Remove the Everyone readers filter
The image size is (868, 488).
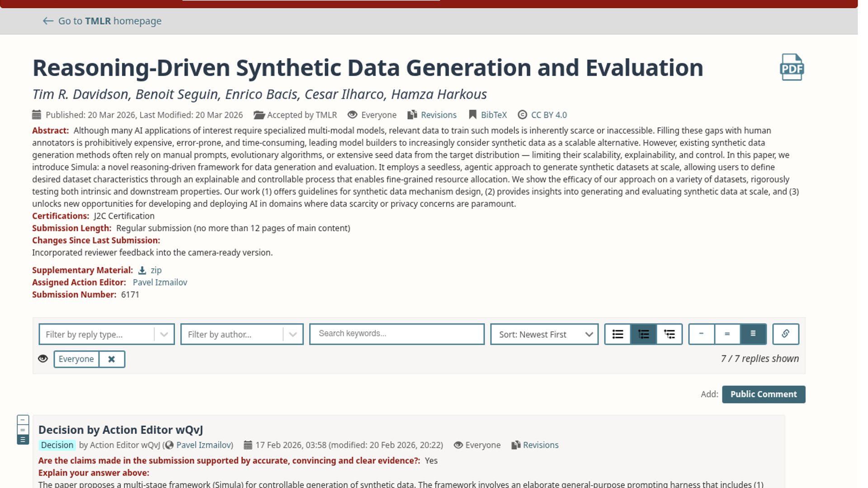click(111, 359)
